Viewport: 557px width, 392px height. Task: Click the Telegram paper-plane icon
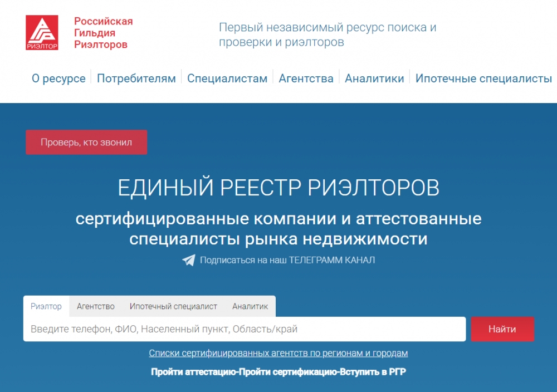[188, 259]
